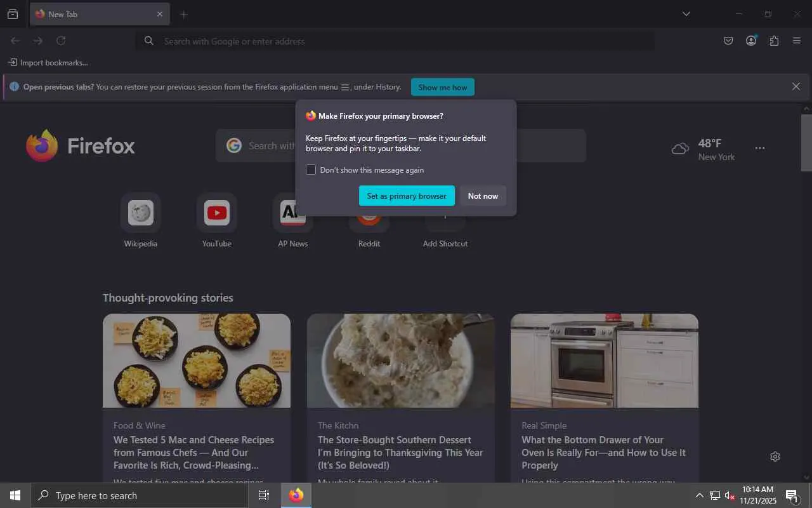Viewport: 812px width, 508px height.
Task: Click Import bookmarks in the bookmarks bar
Action: 48,62
